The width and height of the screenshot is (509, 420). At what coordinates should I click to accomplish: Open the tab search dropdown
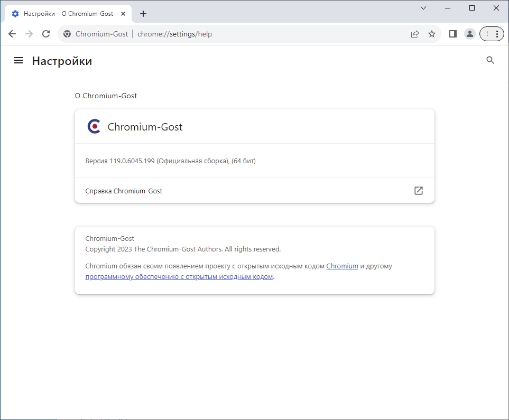(x=423, y=8)
